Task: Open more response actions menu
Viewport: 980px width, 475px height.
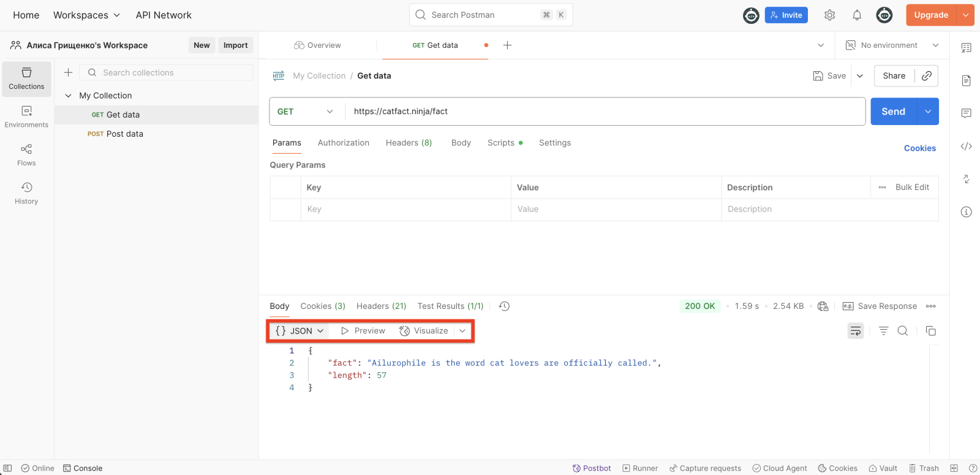Action: 931,306
